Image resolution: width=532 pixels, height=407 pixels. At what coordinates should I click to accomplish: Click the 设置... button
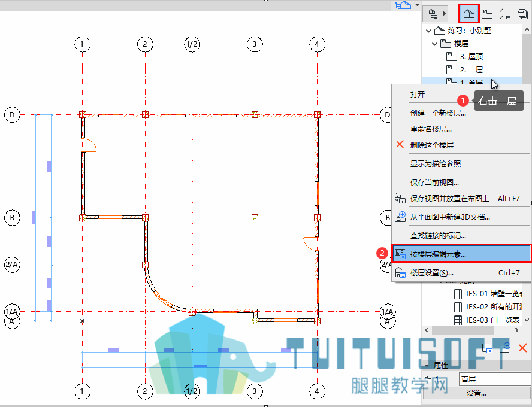pos(476,393)
